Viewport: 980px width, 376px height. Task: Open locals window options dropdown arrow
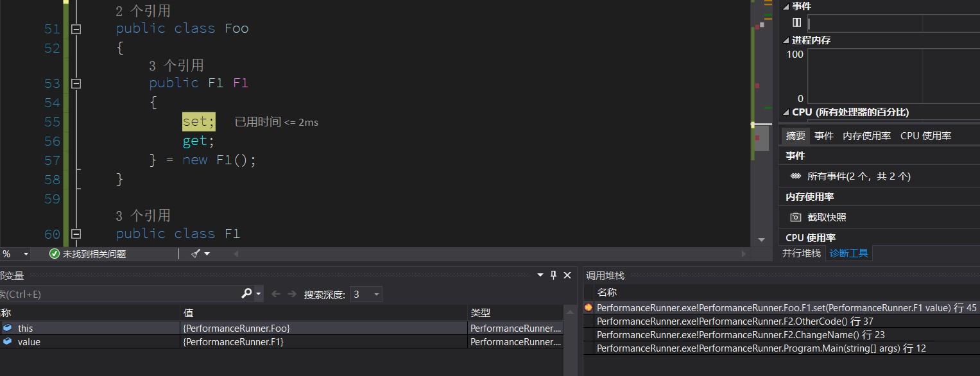coord(540,275)
